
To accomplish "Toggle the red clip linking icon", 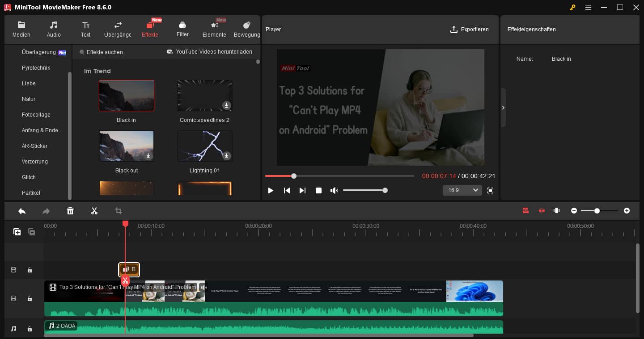I will [x=542, y=210].
